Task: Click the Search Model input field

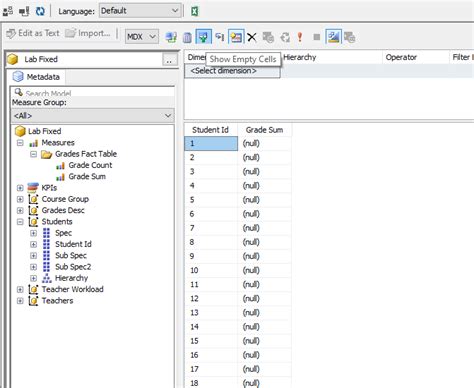Action: click(93, 92)
